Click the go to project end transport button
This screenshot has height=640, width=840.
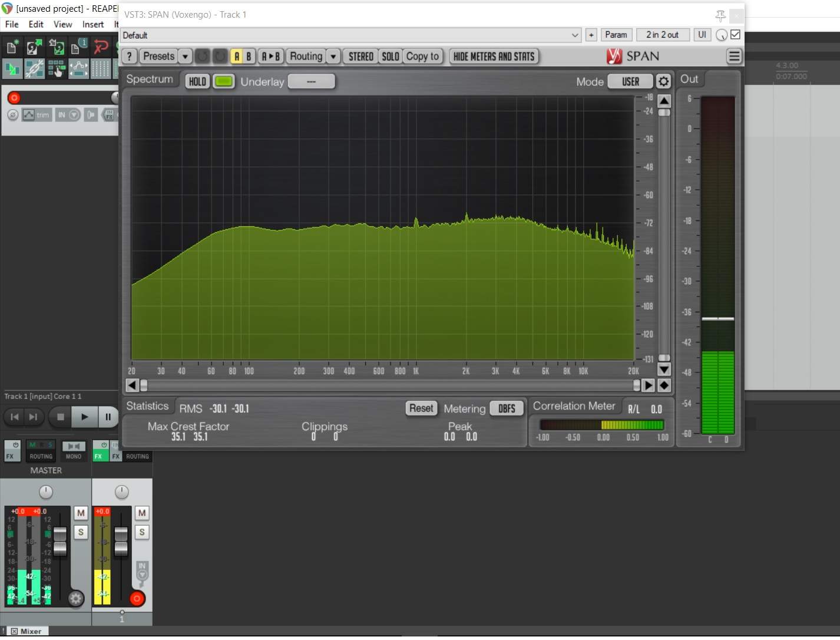[x=33, y=417]
